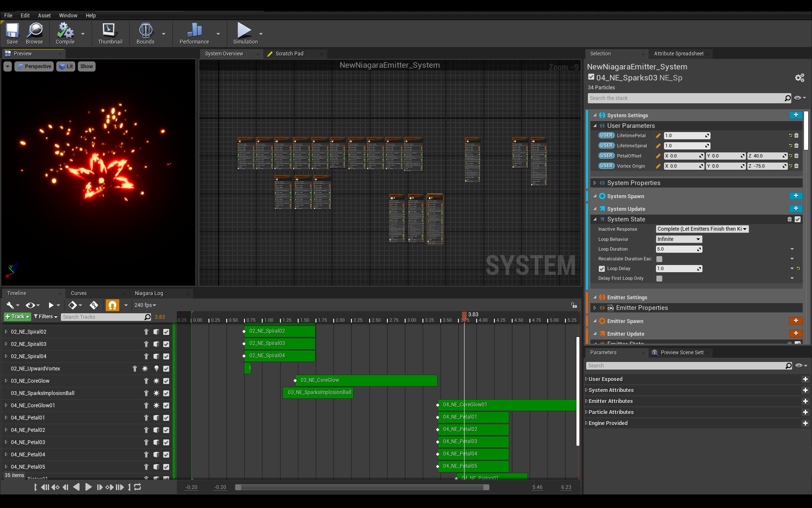This screenshot has height=508, width=812.
Task: Click the timeline playhead marker at 3.83
Action: click(x=464, y=316)
